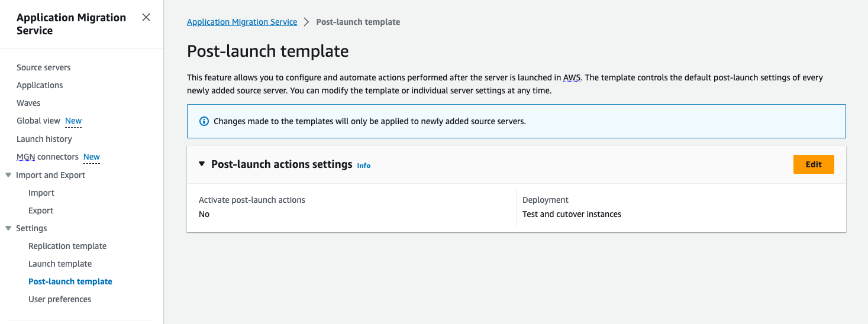Close the Application Migration Service sidebar
Image resolution: width=868 pixels, height=324 pixels.
[x=146, y=18]
